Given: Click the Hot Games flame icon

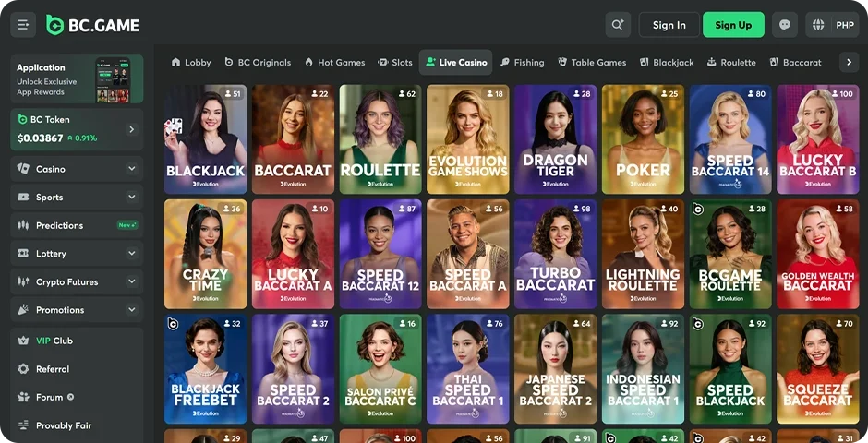Looking at the screenshot, I should [x=309, y=62].
